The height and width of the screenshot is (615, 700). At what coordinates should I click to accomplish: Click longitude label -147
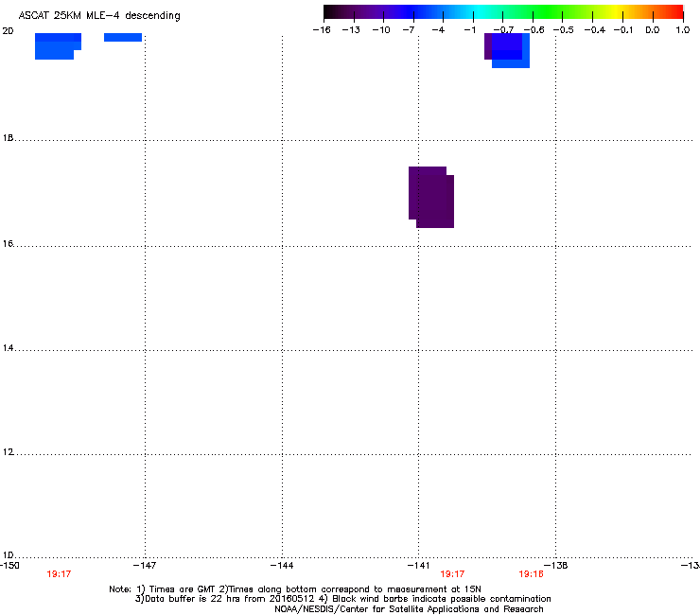click(x=145, y=566)
